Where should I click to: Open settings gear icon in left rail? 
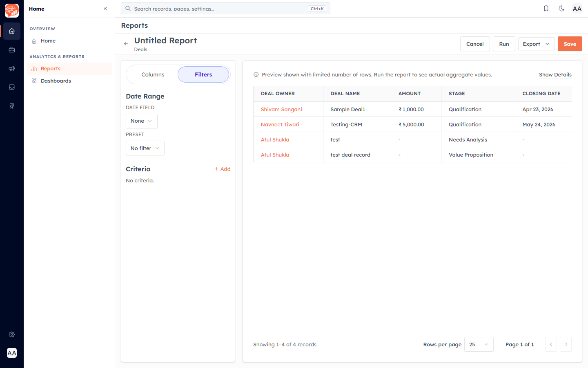coord(12,334)
